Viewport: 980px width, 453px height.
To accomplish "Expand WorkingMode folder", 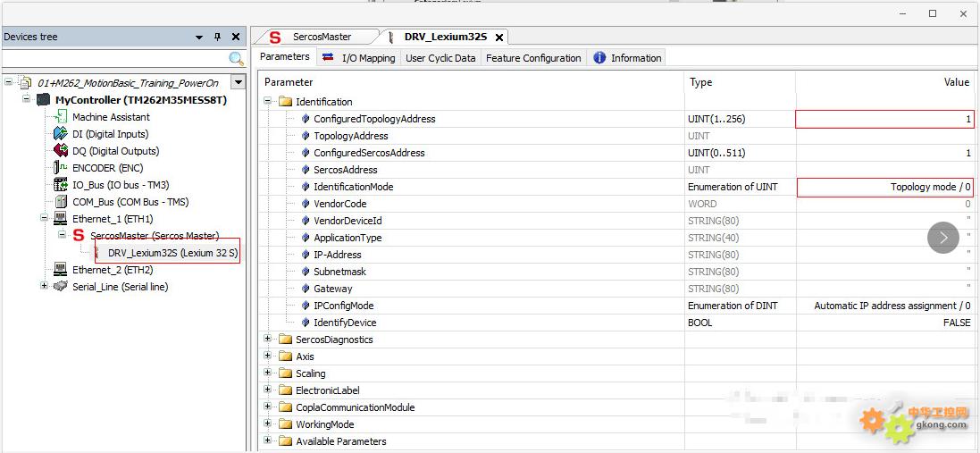I will coord(268,423).
